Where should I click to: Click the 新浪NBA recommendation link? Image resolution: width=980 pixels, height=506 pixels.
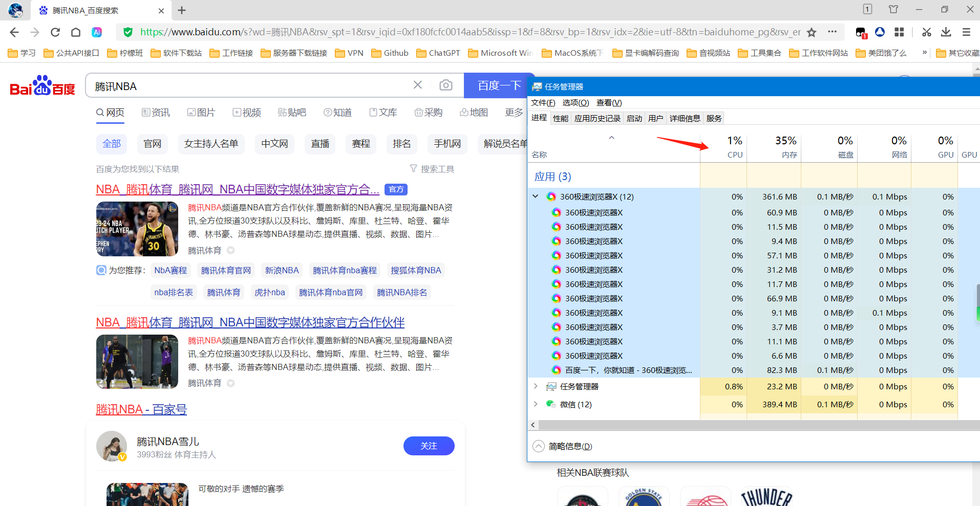click(x=282, y=270)
